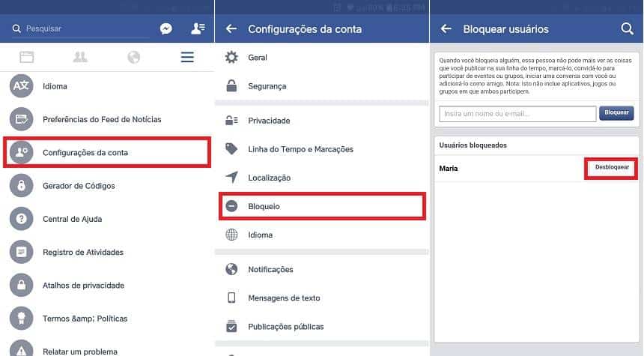The image size is (644, 356).
Task: Tap the Gerador de Códigos lock icon
Action: pyautogui.click(x=22, y=186)
